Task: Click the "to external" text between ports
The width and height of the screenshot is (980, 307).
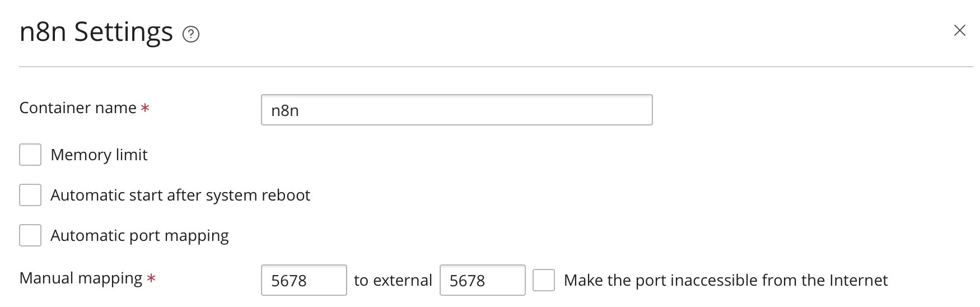Action: [x=393, y=280]
